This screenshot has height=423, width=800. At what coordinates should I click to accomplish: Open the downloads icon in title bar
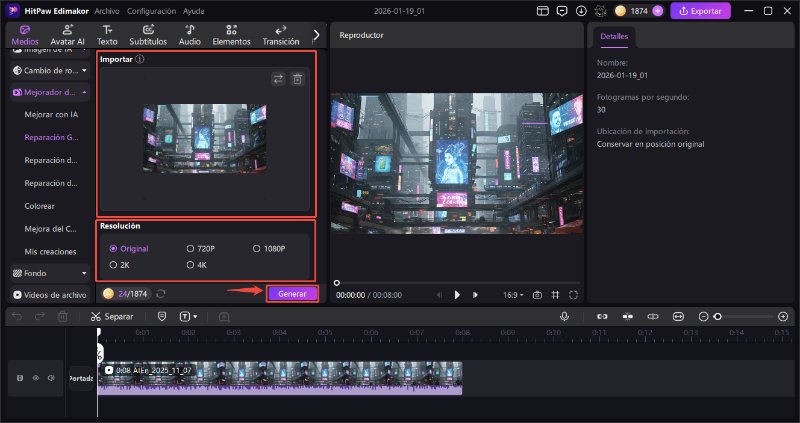click(x=581, y=11)
